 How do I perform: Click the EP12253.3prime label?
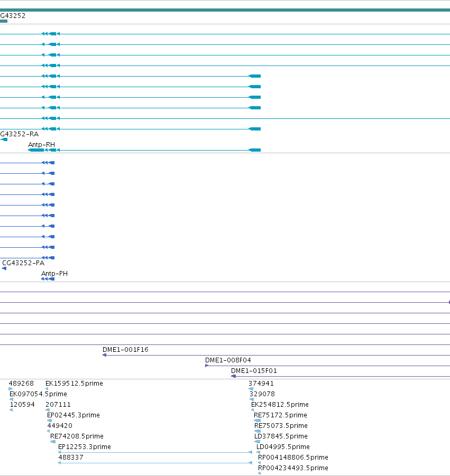[85, 447]
